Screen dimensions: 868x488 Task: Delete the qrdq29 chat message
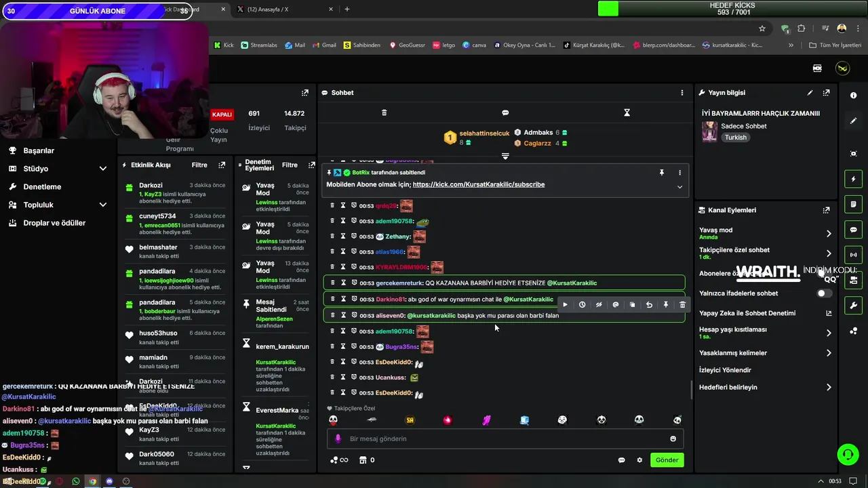pyautogui.click(x=332, y=205)
